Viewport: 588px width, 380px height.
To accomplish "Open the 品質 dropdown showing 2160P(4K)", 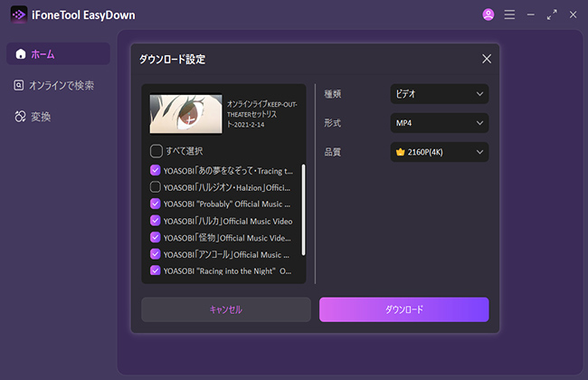I will coord(440,152).
